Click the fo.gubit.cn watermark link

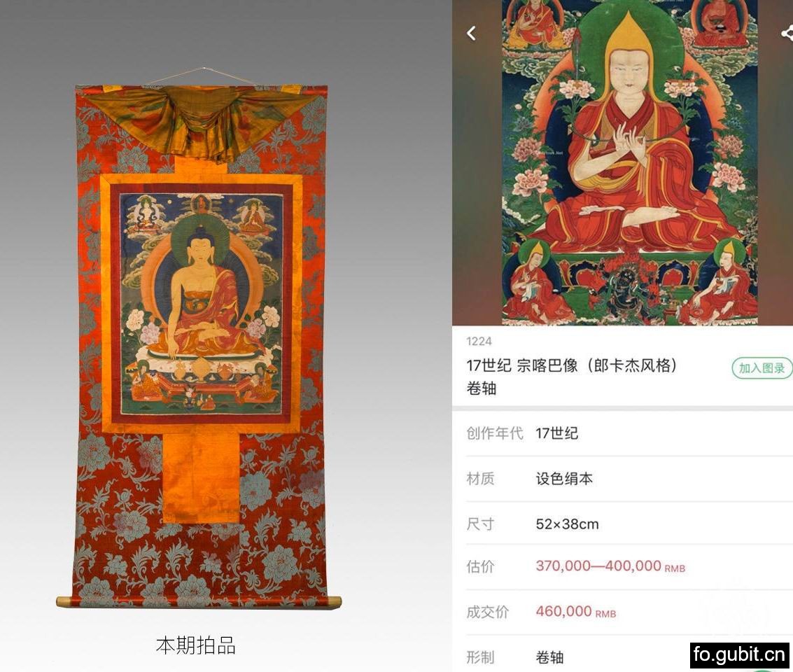739,654
